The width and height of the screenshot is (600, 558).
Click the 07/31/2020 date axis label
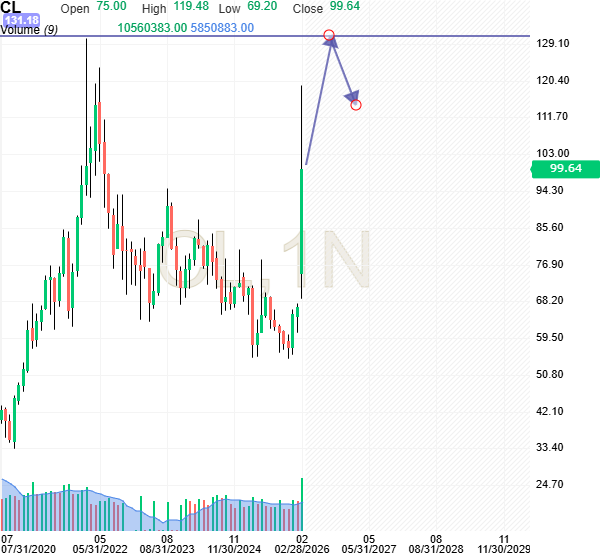coord(28,550)
